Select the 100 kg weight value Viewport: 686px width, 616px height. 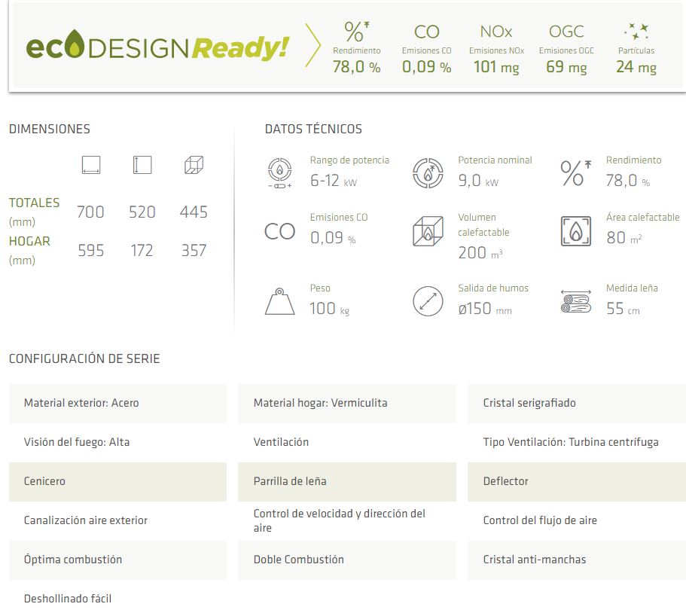coord(329,309)
